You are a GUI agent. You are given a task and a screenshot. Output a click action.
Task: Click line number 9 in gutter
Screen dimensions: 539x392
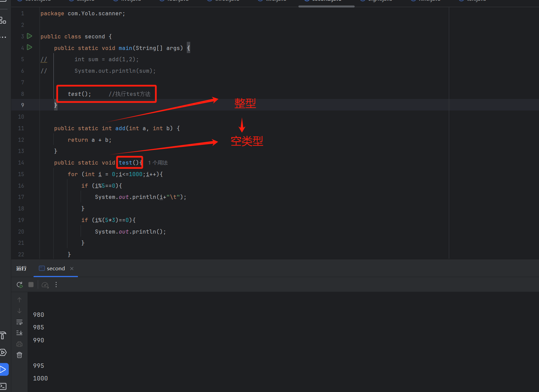click(22, 105)
